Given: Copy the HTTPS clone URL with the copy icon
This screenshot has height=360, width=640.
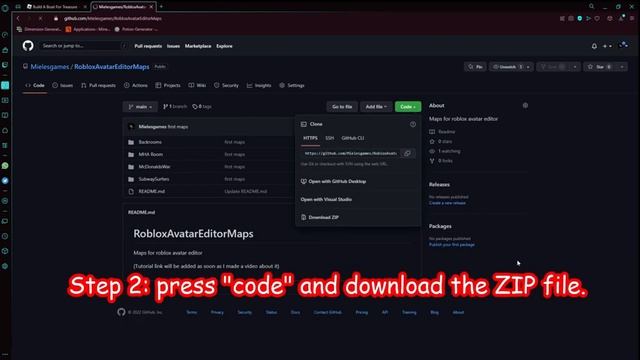Looking at the screenshot, I should 407,153.
